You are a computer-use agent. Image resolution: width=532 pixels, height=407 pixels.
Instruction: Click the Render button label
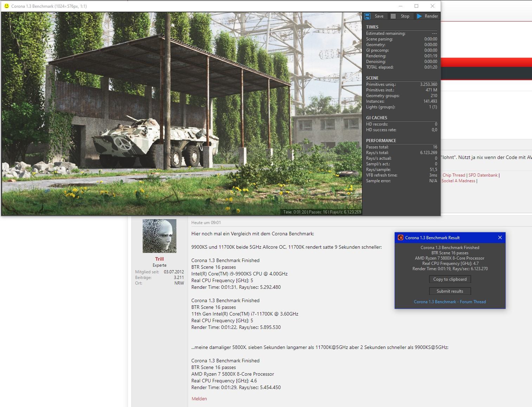431,16
